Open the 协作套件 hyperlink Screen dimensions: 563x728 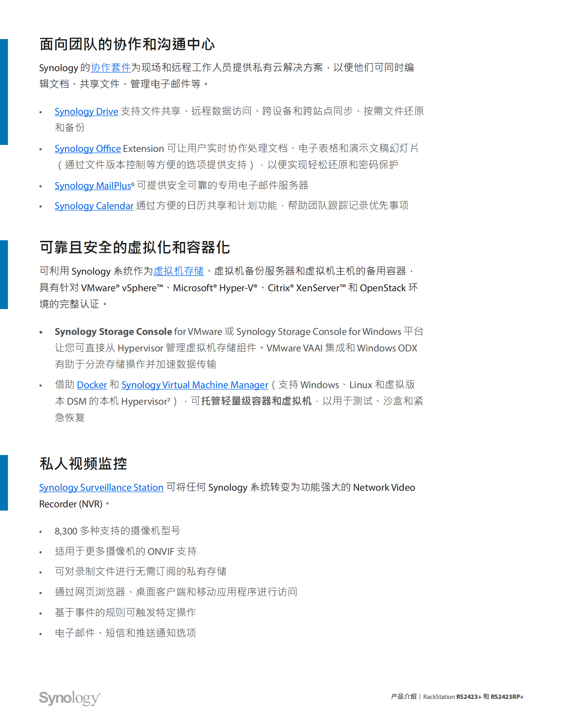tap(111, 68)
